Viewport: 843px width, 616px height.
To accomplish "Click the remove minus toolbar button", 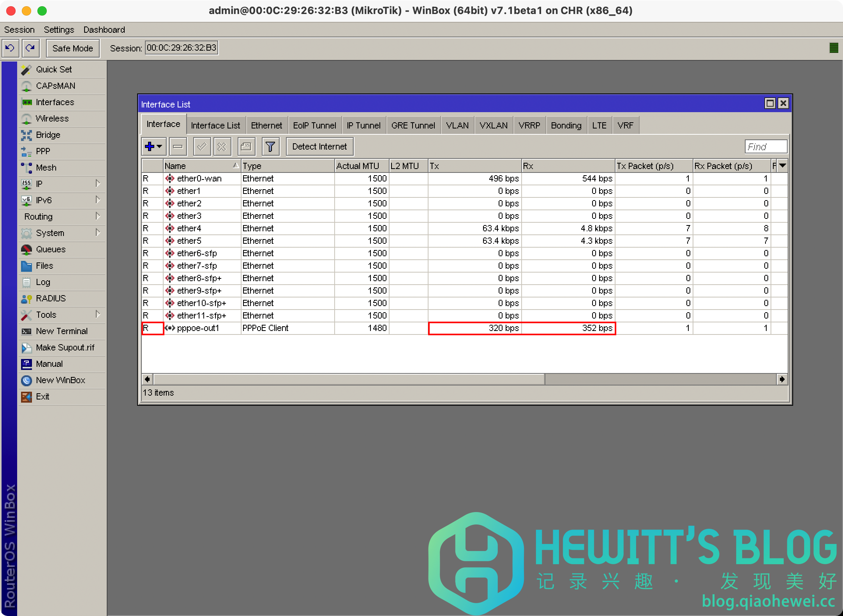I will 178,147.
